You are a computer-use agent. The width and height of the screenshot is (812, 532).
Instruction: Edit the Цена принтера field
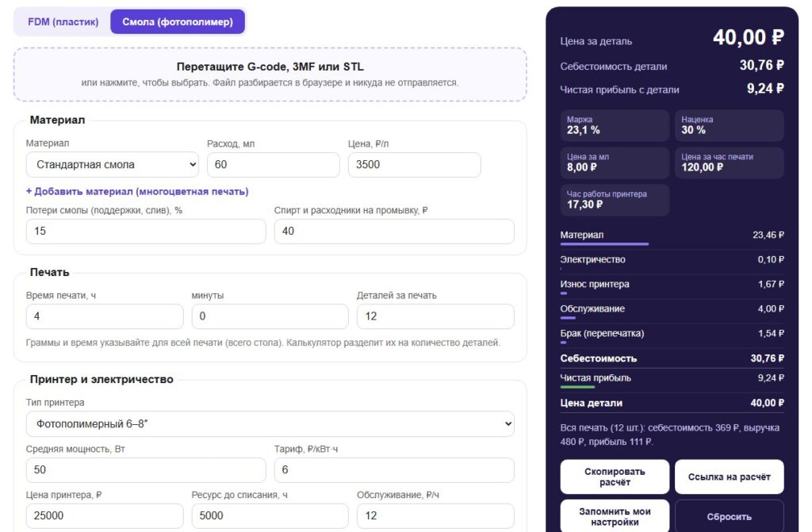pos(105,516)
